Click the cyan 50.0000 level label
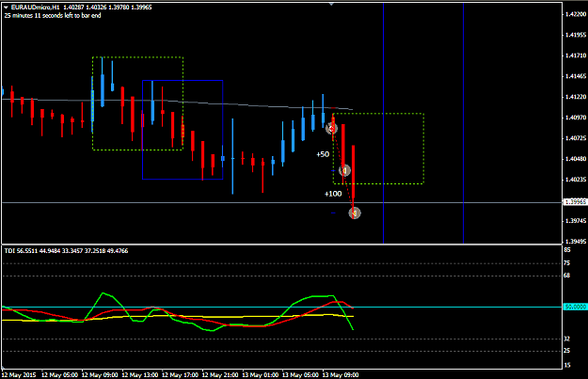The image size is (588, 379). pos(575,307)
